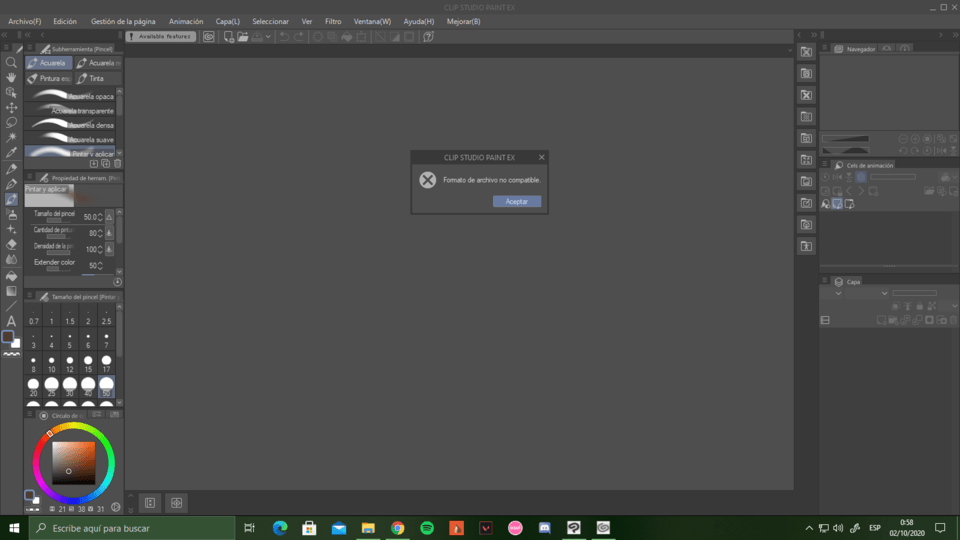Click the Aceptar button in dialog
Viewport: 960px width, 540px height.
pyautogui.click(x=516, y=201)
